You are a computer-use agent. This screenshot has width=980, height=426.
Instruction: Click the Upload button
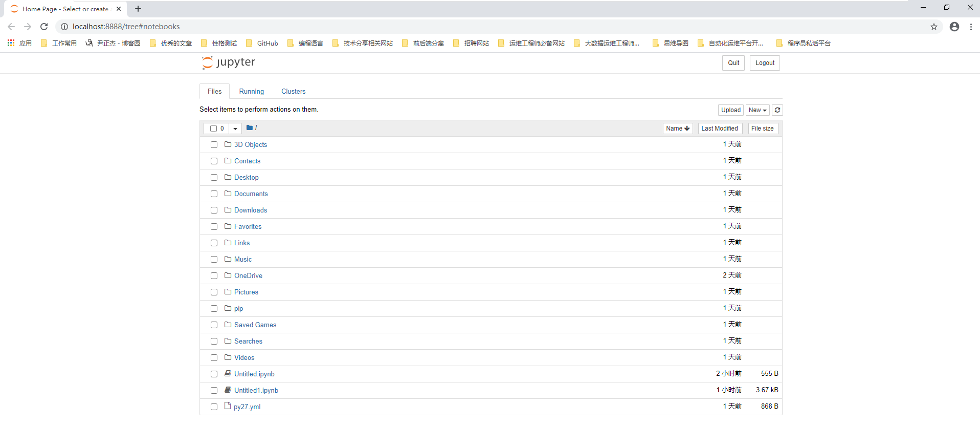pos(731,110)
